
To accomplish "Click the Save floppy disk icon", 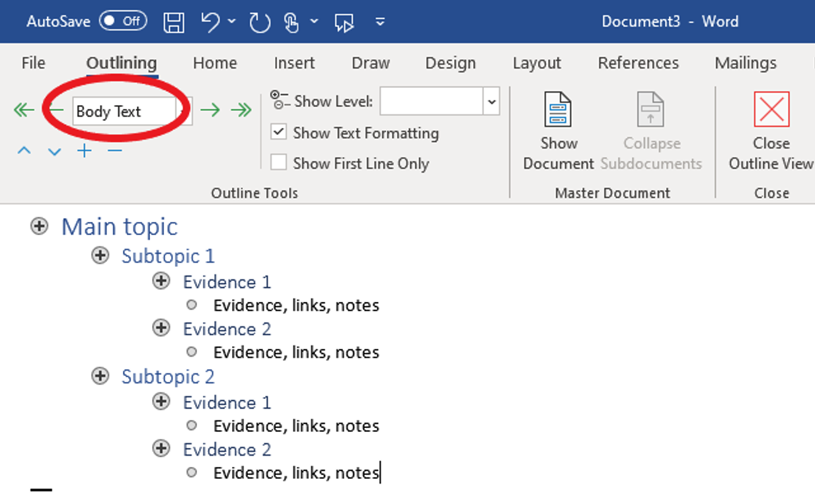I will (174, 22).
